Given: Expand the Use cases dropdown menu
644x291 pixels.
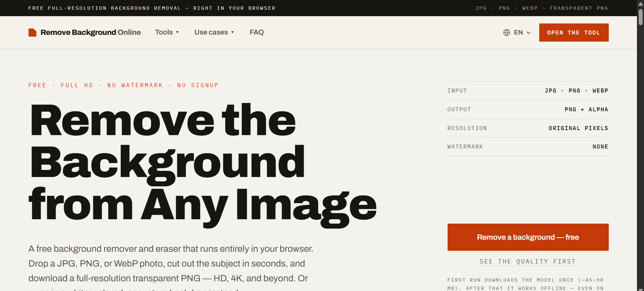Looking at the screenshot, I should (214, 32).
